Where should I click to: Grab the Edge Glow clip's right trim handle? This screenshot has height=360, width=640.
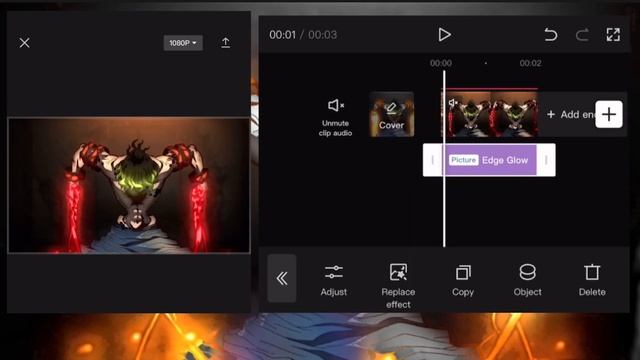546,160
